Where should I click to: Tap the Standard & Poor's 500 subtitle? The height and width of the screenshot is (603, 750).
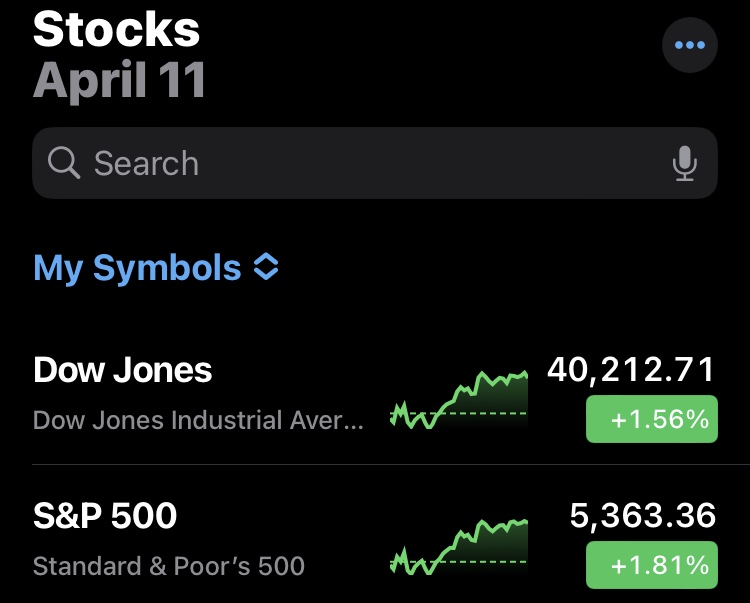click(169, 566)
